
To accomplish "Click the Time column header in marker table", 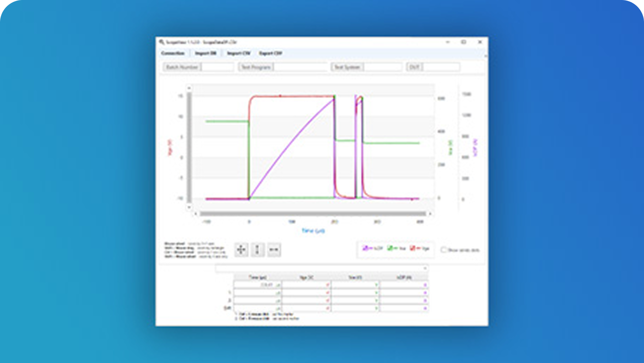I will click(258, 277).
